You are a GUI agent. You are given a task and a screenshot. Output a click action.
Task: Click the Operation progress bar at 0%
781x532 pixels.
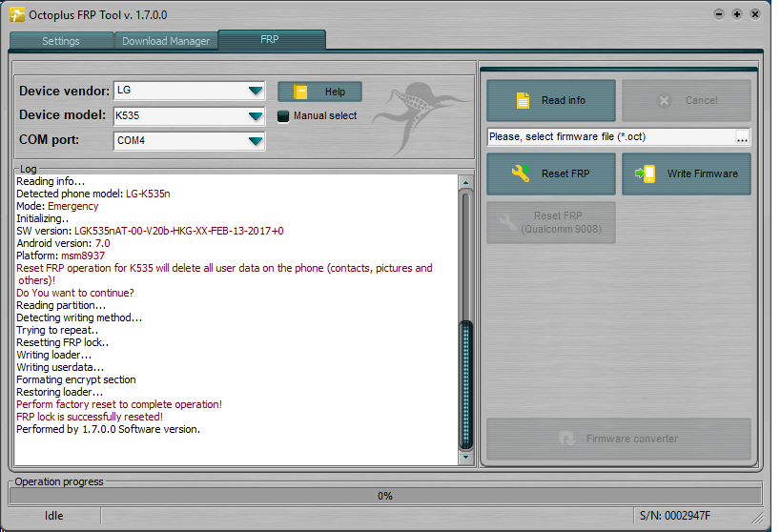point(385,496)
